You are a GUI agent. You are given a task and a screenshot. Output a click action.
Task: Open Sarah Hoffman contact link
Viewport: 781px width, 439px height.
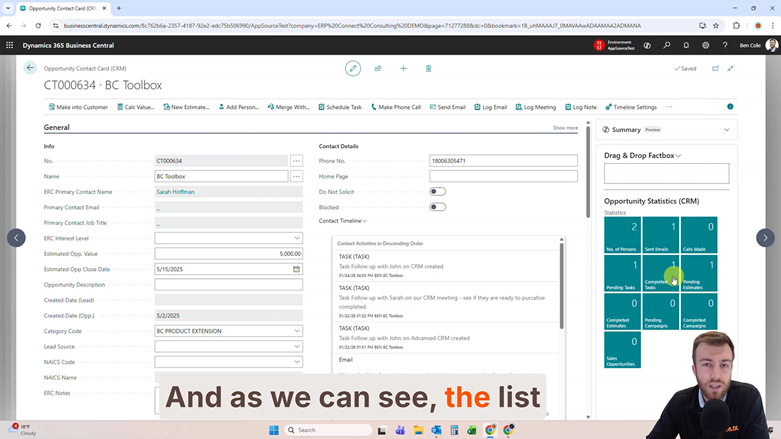[175, 192]
